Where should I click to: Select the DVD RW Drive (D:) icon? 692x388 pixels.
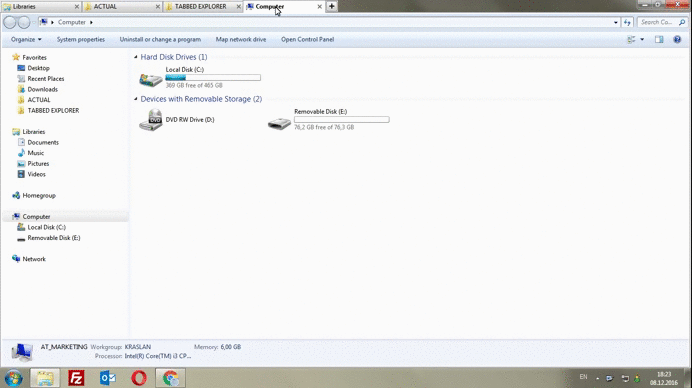pos(151,120)
